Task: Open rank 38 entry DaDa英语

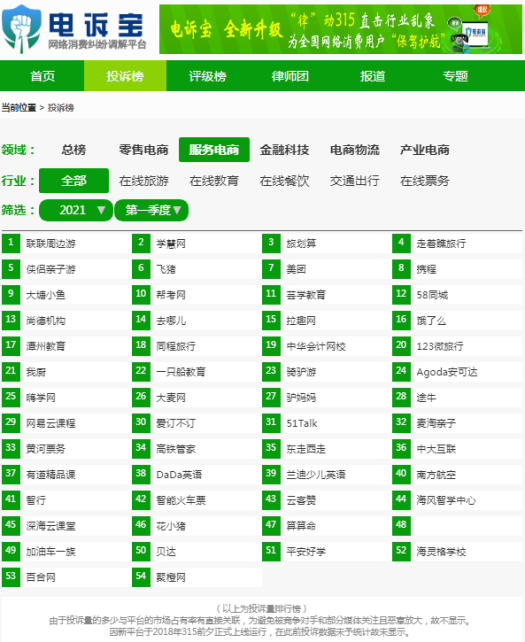Action: tap(179, 475)
